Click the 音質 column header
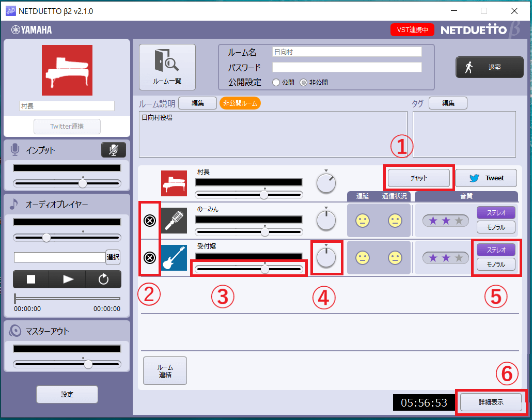The height and width of the screenshot is (420, 532). pyautogui.click(x=466, y=196)
